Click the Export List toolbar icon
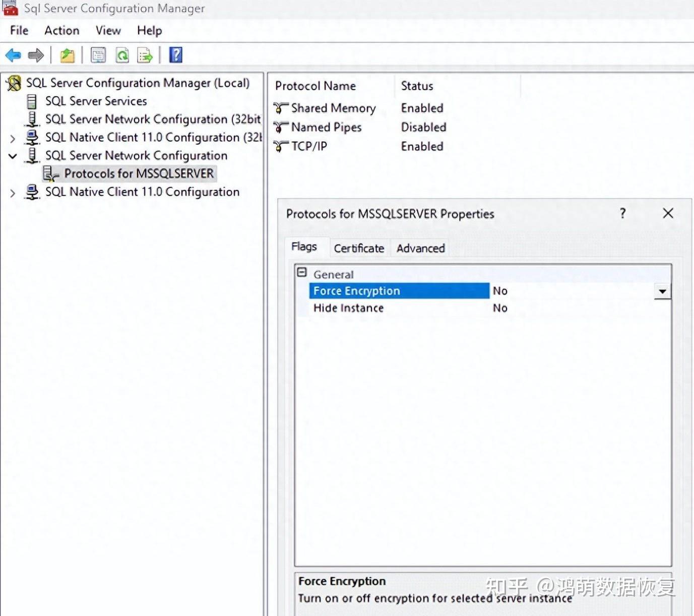694x616 pixels. tap(145, 55)
